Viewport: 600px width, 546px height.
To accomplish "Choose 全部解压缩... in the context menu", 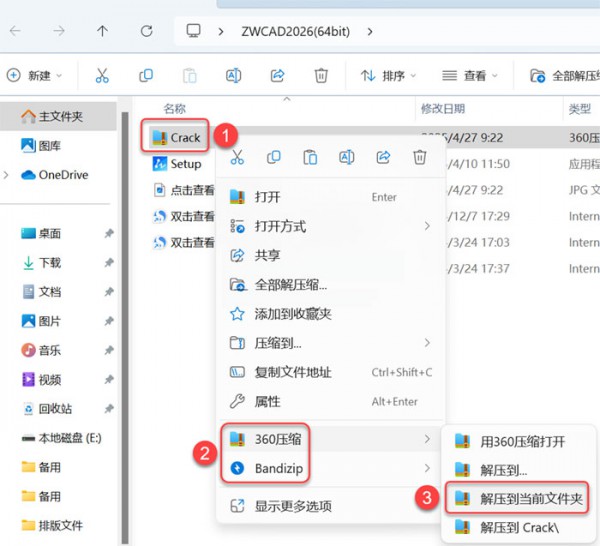I will click(331, 285).
